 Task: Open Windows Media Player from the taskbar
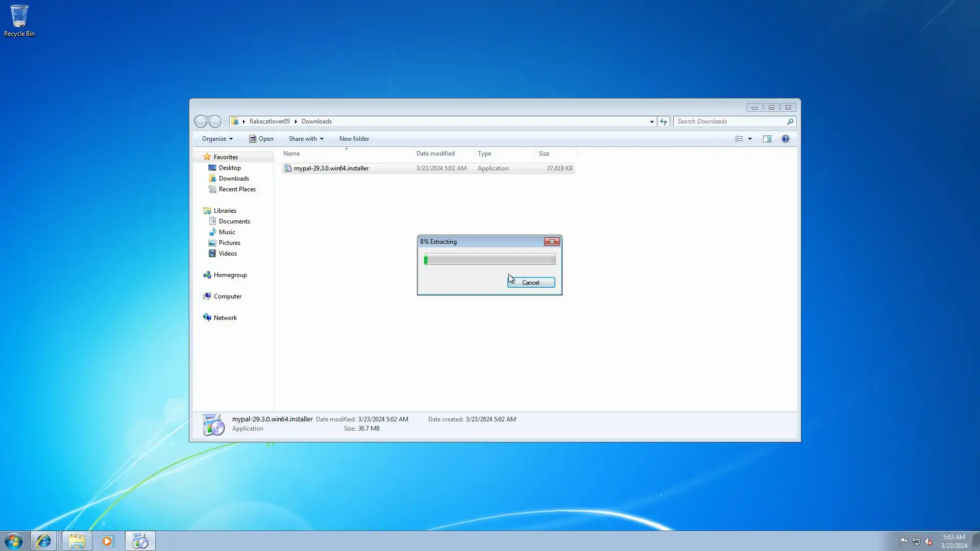[108, 541]
